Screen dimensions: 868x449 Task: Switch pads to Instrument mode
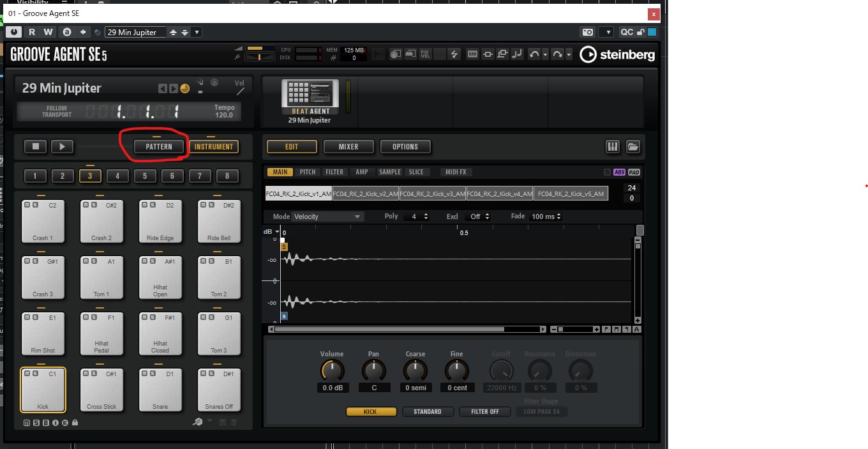click(x=214, y=146)
